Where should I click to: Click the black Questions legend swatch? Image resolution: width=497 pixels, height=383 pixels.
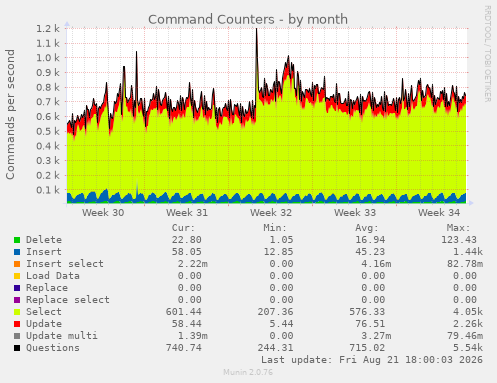tap(17, 348)
